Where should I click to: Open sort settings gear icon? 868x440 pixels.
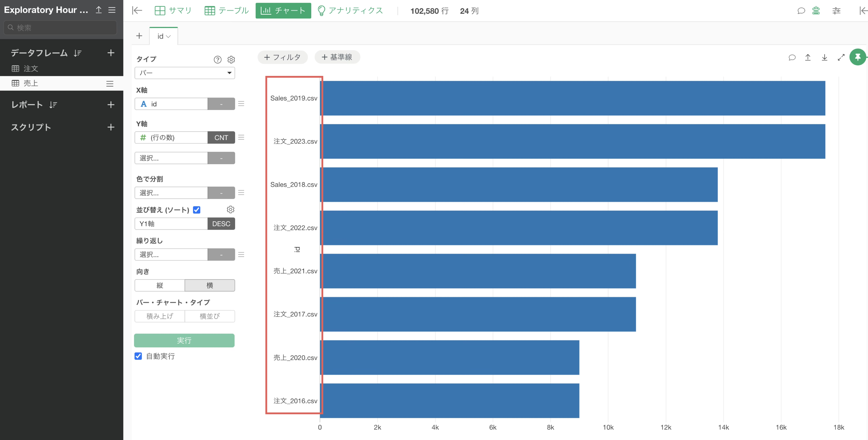click(231, 210)
